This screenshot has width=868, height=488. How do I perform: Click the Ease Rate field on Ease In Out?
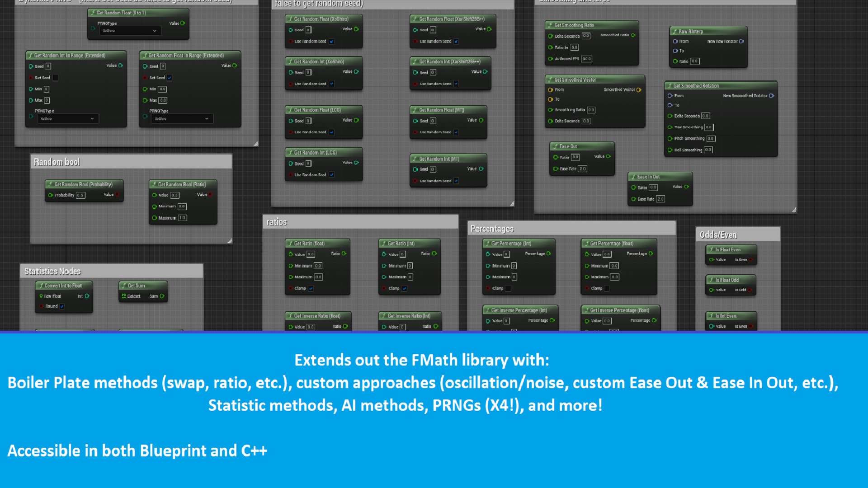click(x=660, y=199)
